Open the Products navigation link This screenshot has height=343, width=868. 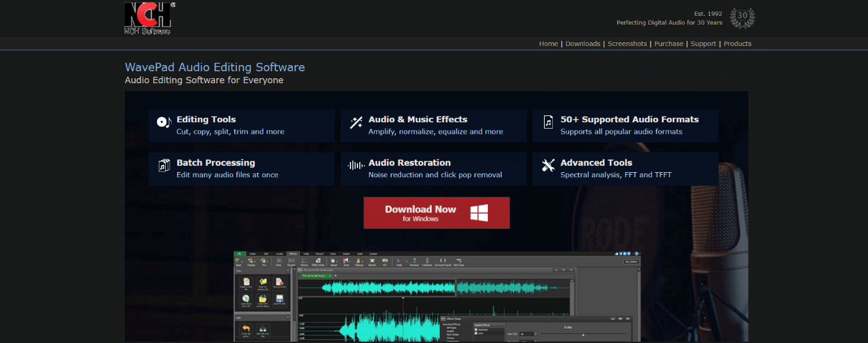click(x=738, y=44)
